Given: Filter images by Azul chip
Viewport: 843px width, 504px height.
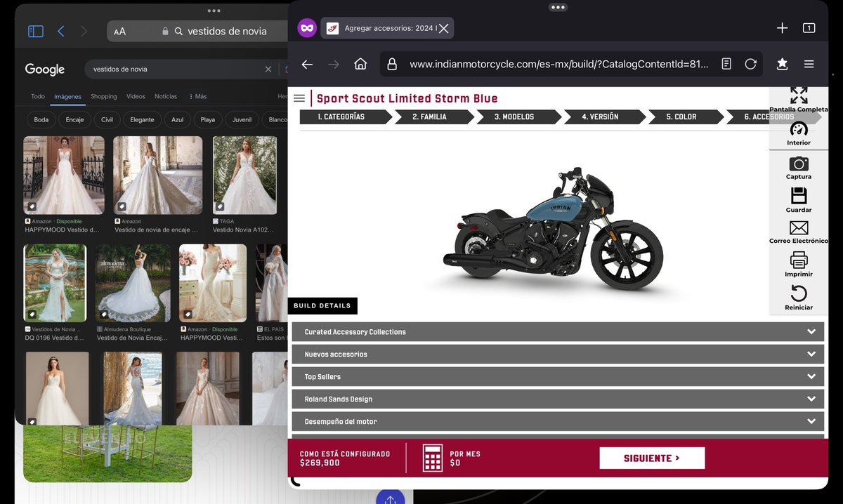Looking at the screenshot, I should (178, 119).
